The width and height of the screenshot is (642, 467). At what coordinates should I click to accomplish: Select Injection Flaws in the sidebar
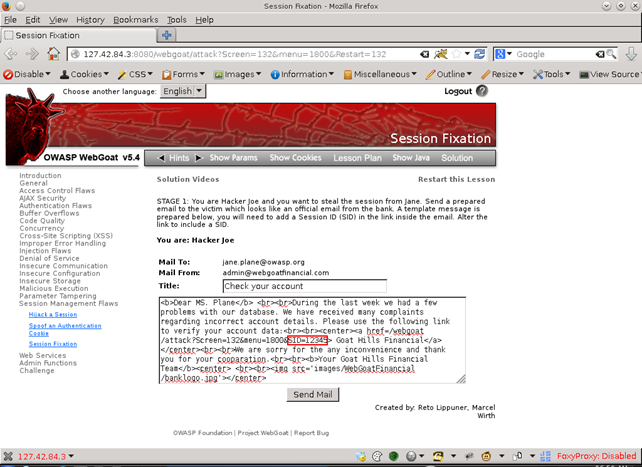[47, 251]
